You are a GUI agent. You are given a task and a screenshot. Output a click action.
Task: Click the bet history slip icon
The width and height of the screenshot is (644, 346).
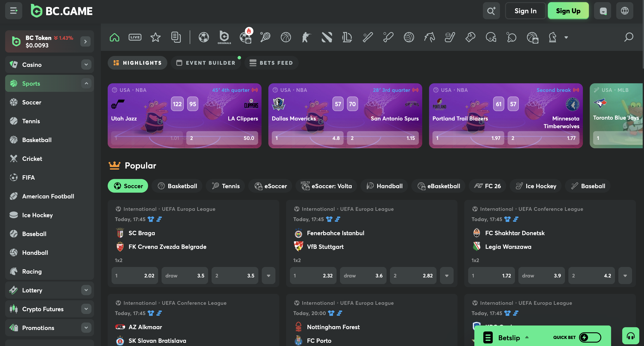click(176, 37)
